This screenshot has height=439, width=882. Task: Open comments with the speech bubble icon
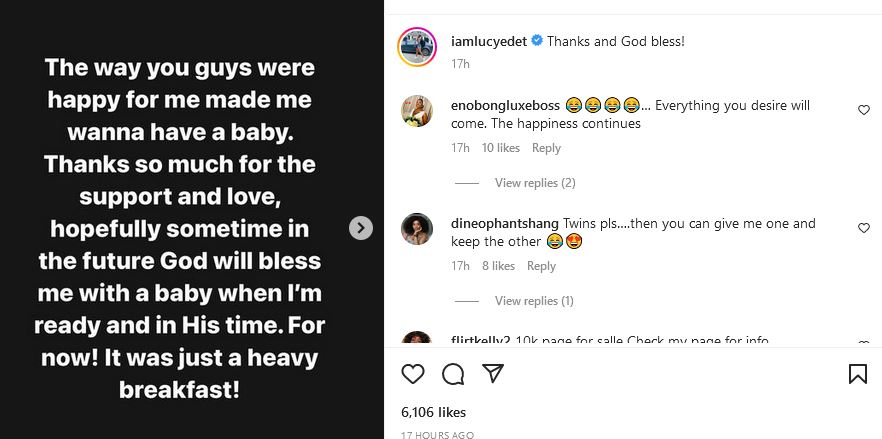pyautogui.click(x=453, y=374)
